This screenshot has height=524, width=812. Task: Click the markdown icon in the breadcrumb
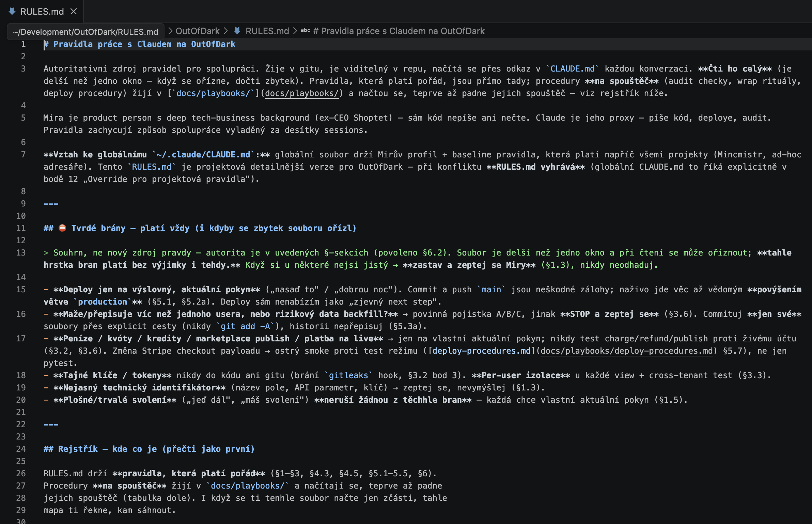(237, 31)
